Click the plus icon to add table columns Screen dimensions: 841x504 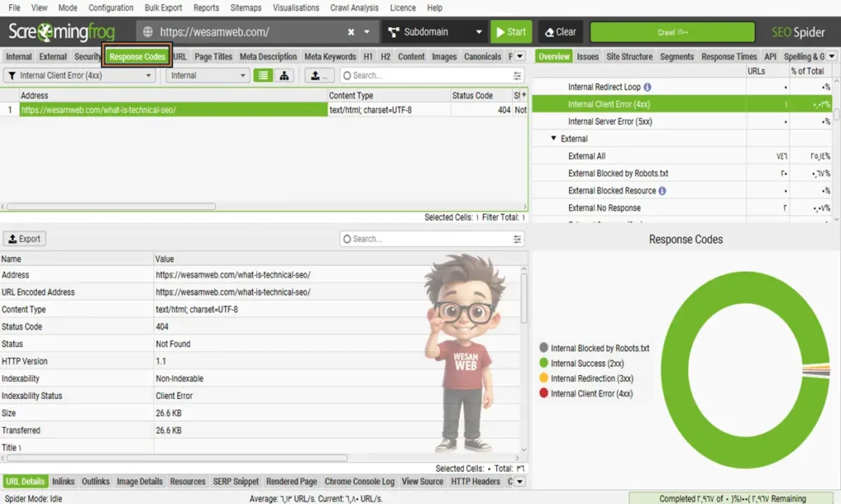[x=523, y=95]
